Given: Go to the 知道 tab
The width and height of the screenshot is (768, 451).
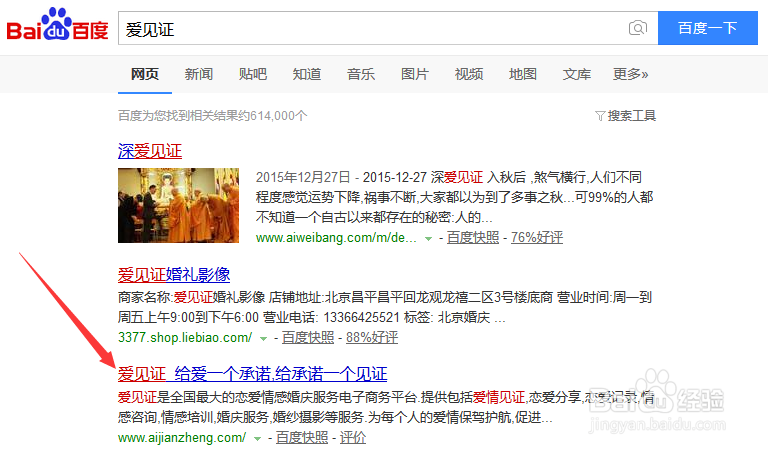Looking at the screenshot, I should [x=307, y=74].
